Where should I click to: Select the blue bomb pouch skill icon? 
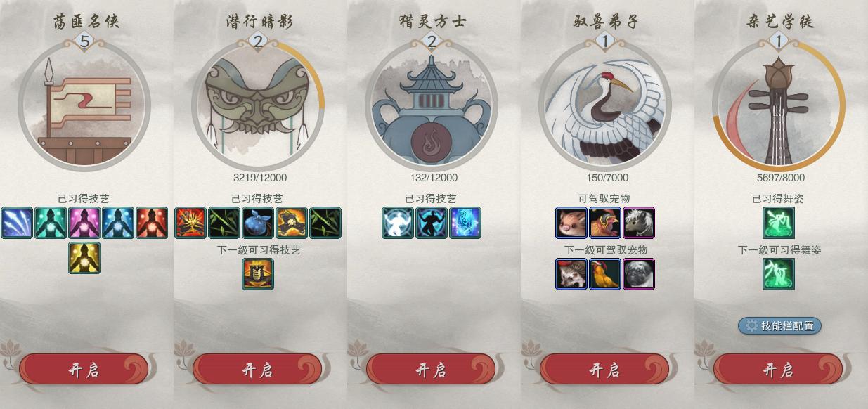coord(257,223)
